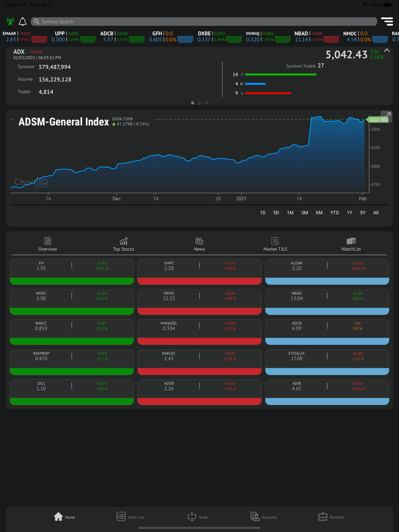Open the Market T&S tab
Image resolution: width=399 pixels, height=532 pixels.
(275, 244)
